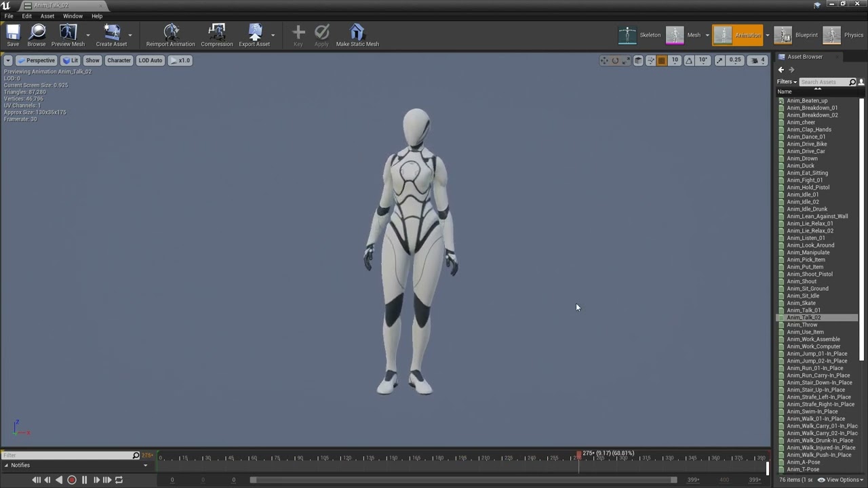Open tutorials graduation cap icon

coord(817,4)
